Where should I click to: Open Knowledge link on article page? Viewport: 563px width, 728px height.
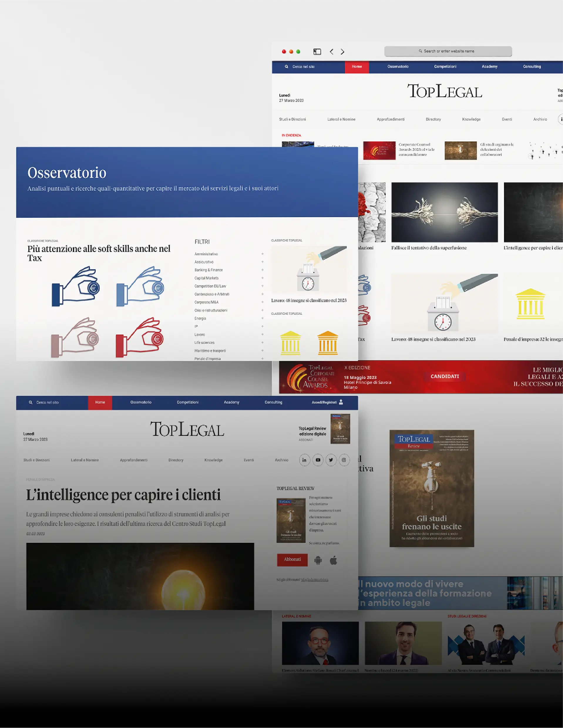click(214, 460)
